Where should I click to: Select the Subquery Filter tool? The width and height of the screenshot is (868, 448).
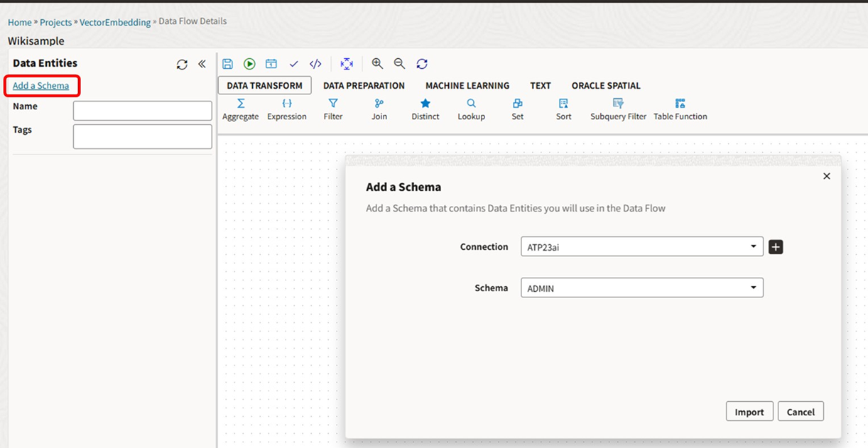(x=619, y=109)
